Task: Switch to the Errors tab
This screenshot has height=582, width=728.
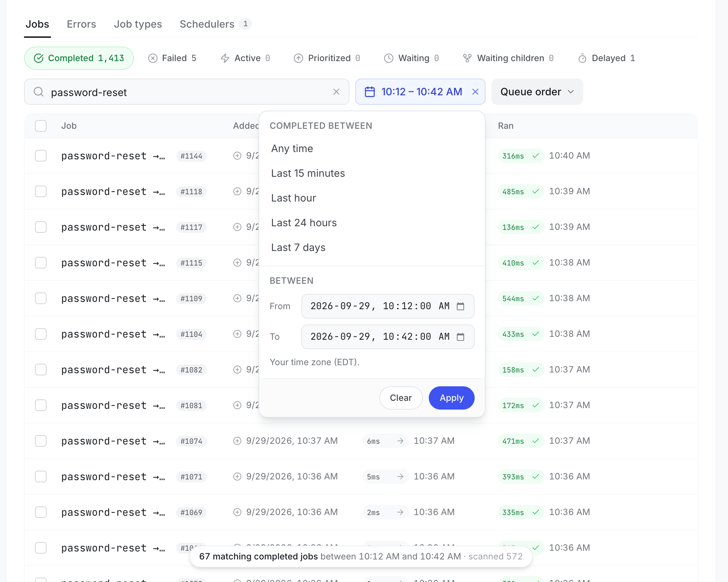Action: click(82, 24)
